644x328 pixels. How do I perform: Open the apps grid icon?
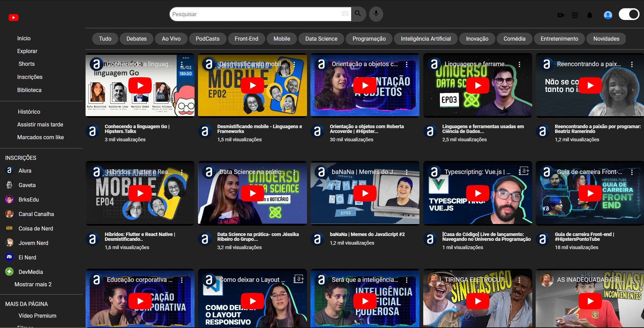[x=575, y=15]
